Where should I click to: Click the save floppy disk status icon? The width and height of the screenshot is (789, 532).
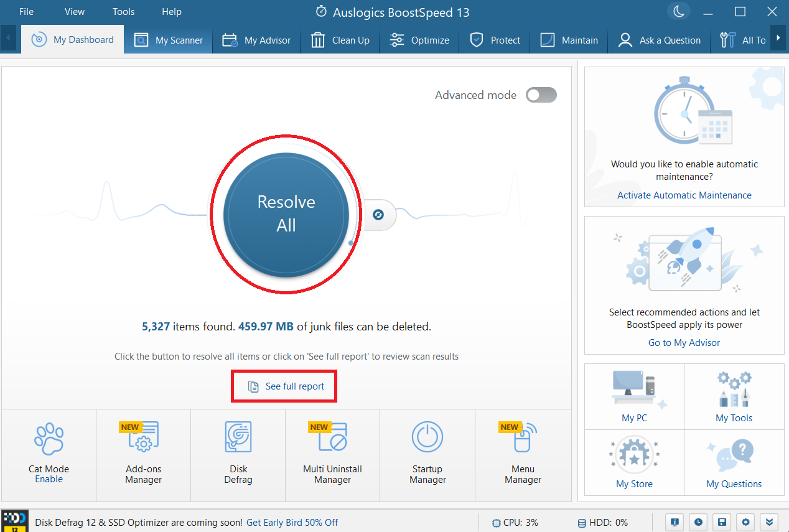tap(722, 522)
